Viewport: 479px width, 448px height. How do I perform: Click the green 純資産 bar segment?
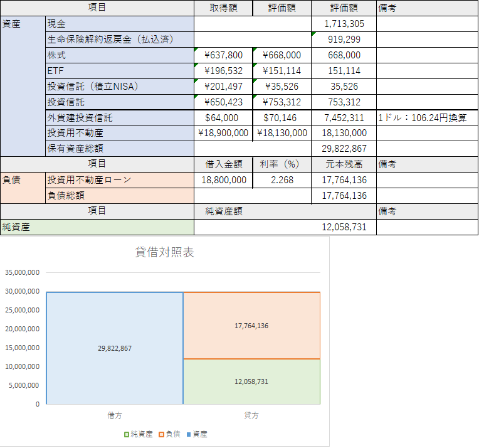click(x=251, y=381)
